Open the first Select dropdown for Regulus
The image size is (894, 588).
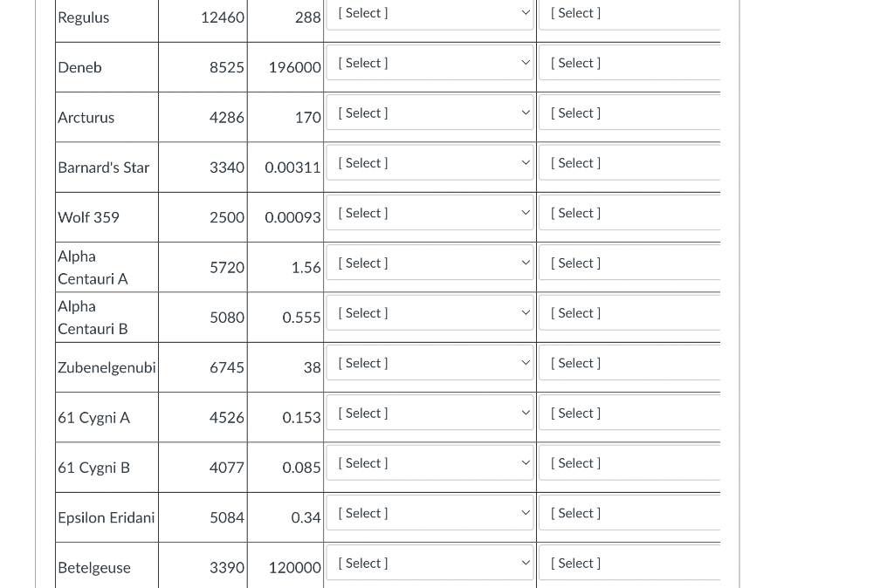pos(430,13)
